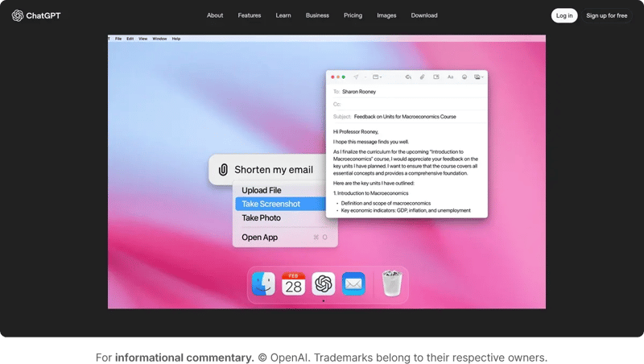
Task: Open the Mail app in the dock
Action: tap(353, 284)
